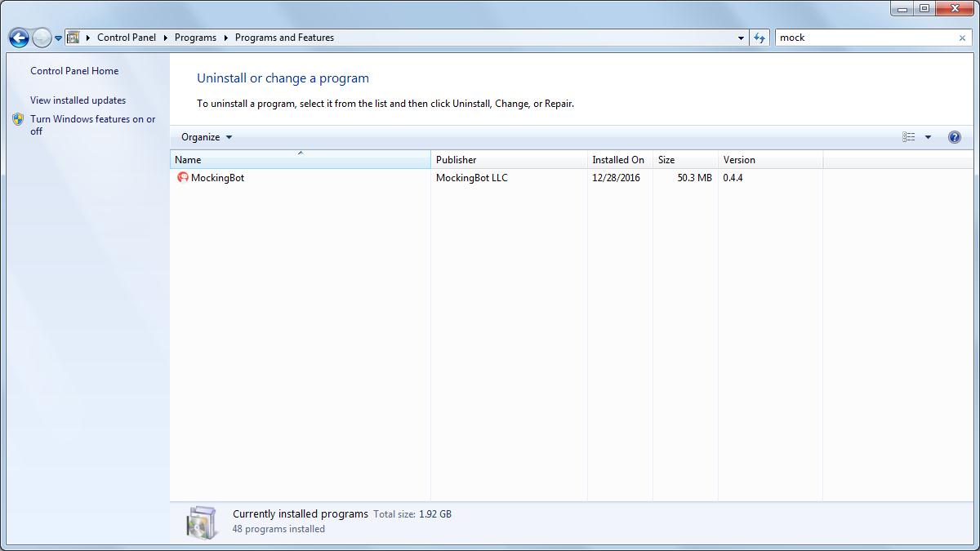Click the Help question mark icon
980x551 pixels.
tap(954, 137)
